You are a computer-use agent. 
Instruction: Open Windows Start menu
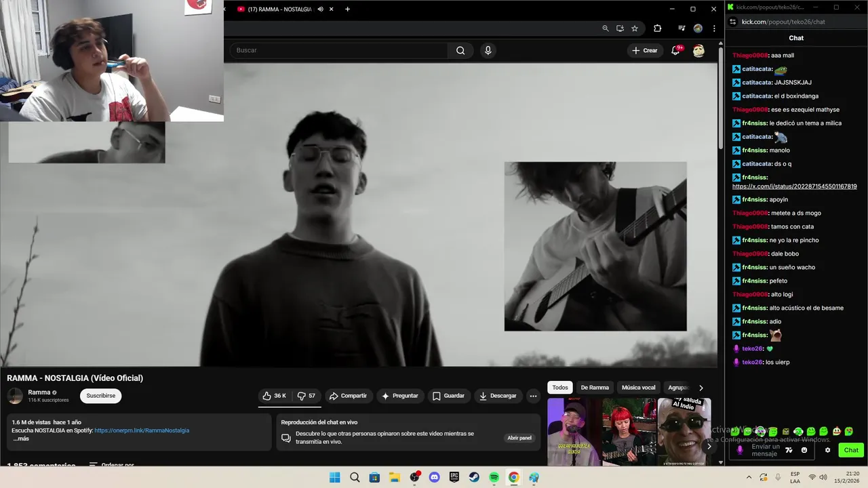pos(334,477)
